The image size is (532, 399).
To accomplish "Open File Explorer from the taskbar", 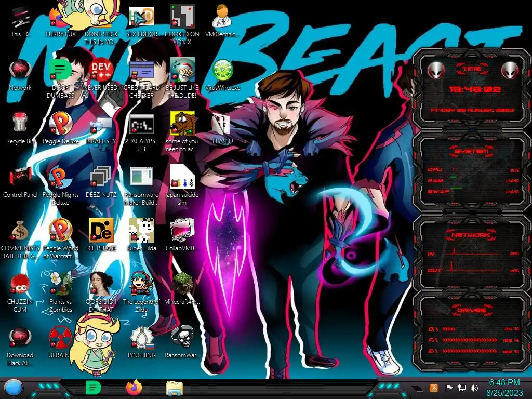I will click(x=175, y=388).
